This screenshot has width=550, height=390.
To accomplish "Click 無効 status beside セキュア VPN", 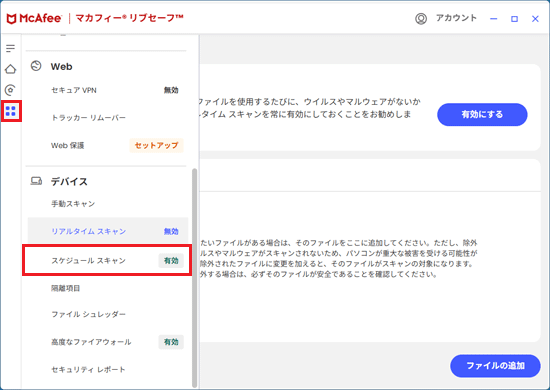I will pyautogui.click(x=171, y=90).
